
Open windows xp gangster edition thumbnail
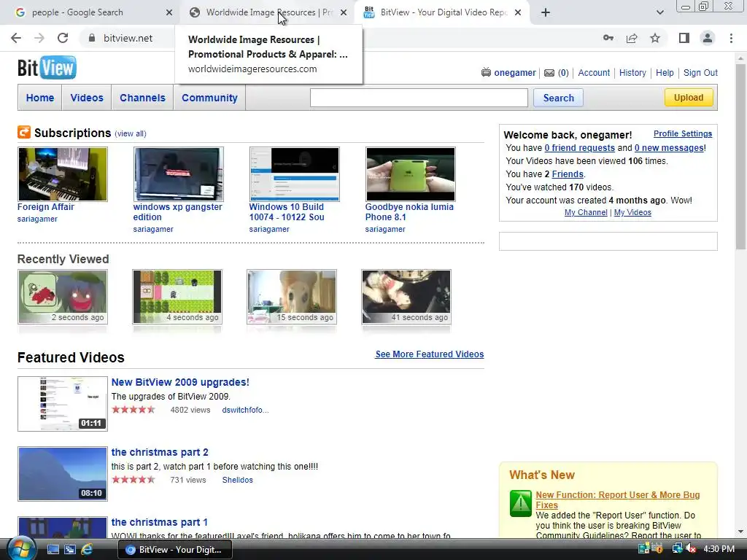pos(179,174)
